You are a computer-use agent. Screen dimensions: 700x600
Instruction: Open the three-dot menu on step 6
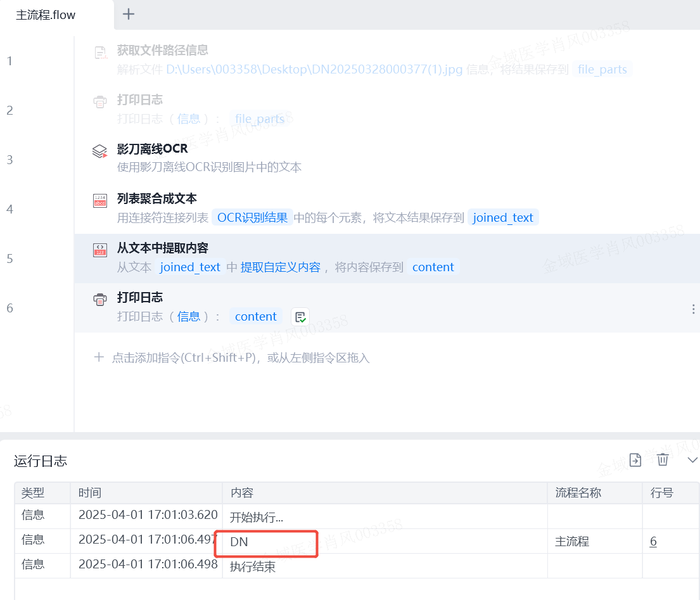693,309
